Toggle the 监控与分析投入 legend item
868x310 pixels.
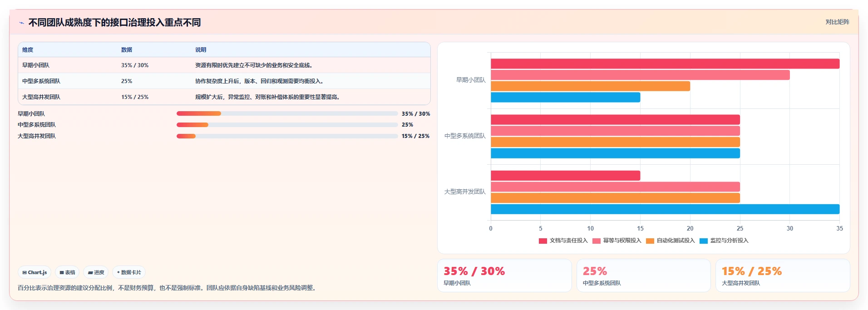point(724,241)
